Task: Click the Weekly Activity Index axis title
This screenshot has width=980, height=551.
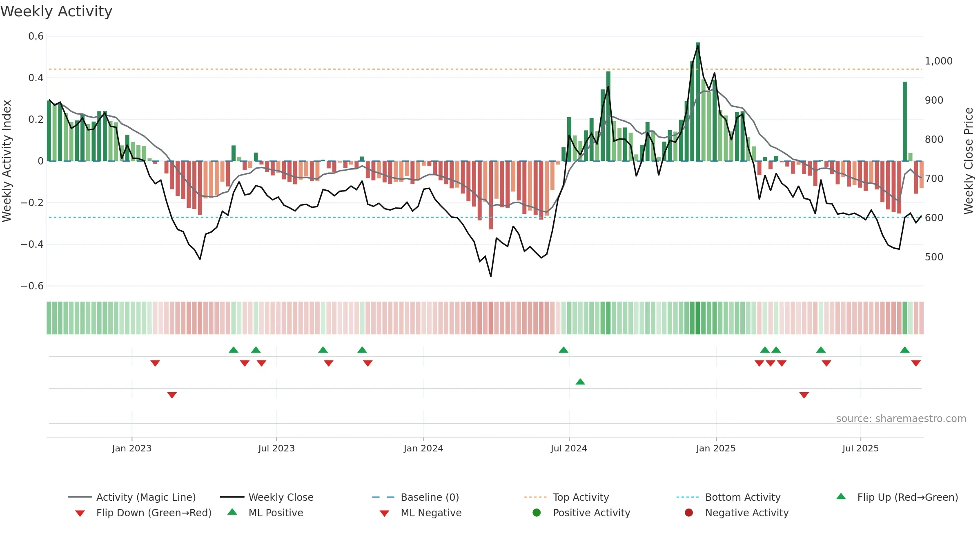Action: click(x=7, y=161)
